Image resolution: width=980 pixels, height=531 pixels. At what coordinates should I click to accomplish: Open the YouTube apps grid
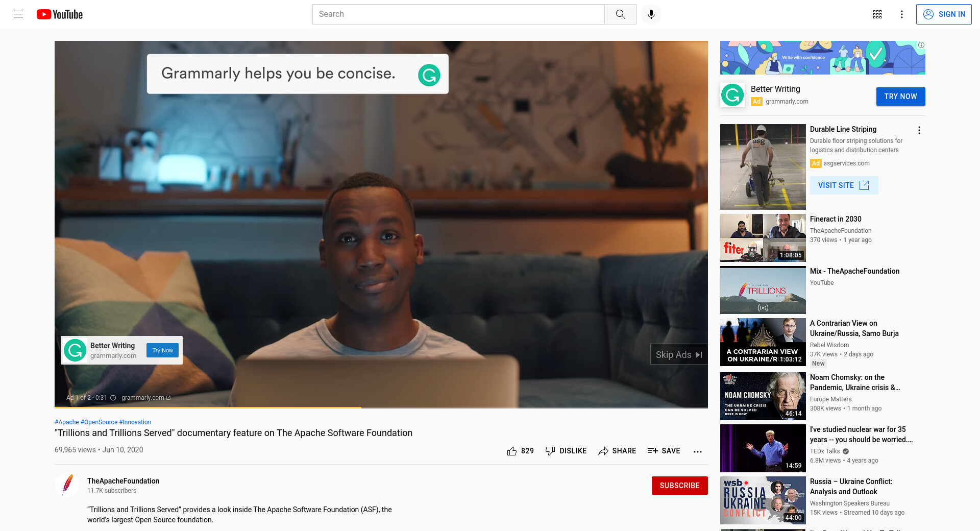[877, 14]
